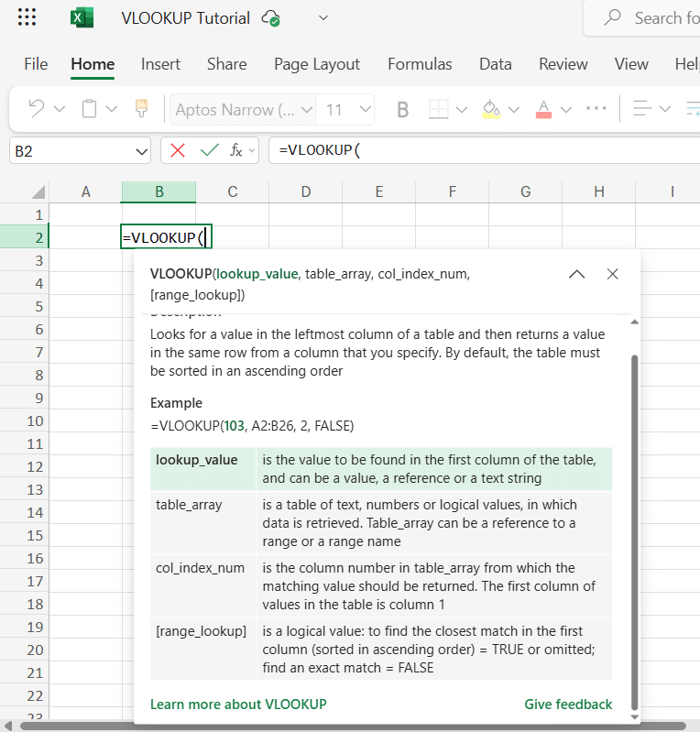This screenshot has width=700, height=732.
Task: Click the example formula =VLOOKUP(103, A2:B26, 2, FALSE)
Action: click(252, 426)
